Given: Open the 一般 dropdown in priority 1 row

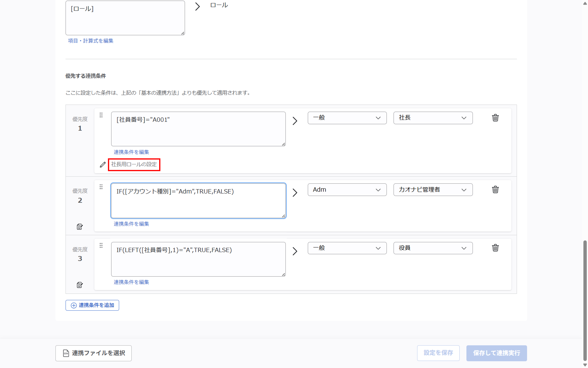Looking at the screenshot, I should [347, 118].
